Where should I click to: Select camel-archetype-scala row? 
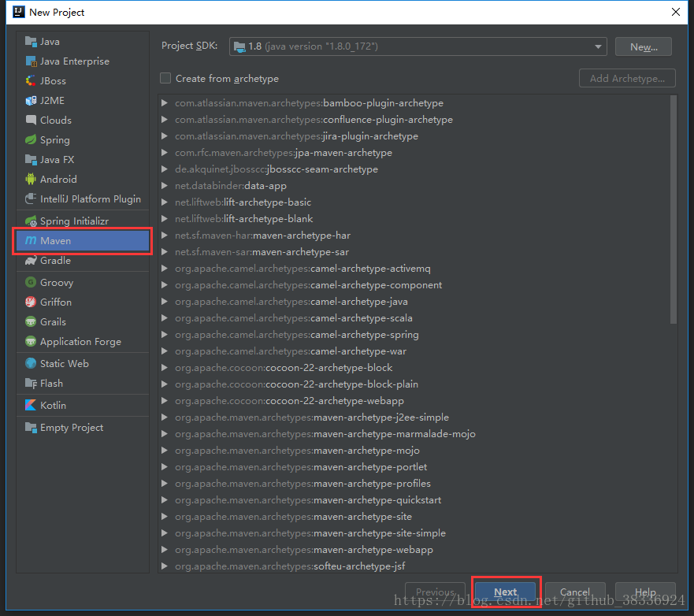tap(418, 317)
